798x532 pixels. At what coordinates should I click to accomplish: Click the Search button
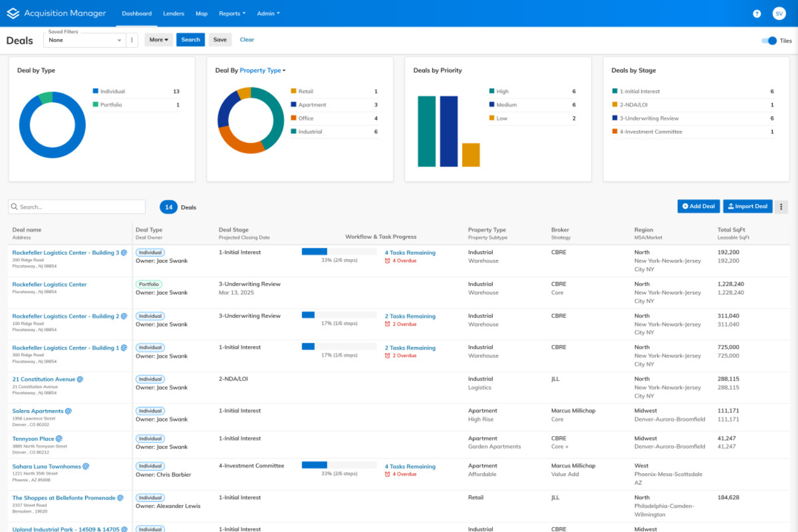click(190, 39)
